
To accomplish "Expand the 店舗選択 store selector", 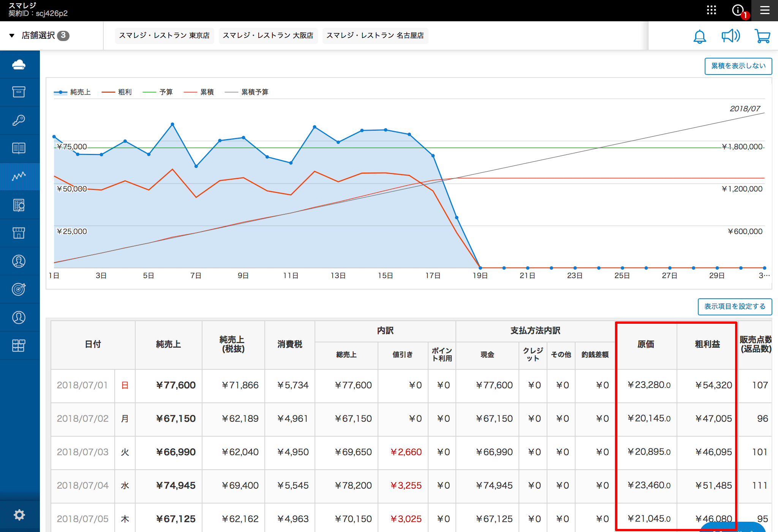I will (39, 35).
